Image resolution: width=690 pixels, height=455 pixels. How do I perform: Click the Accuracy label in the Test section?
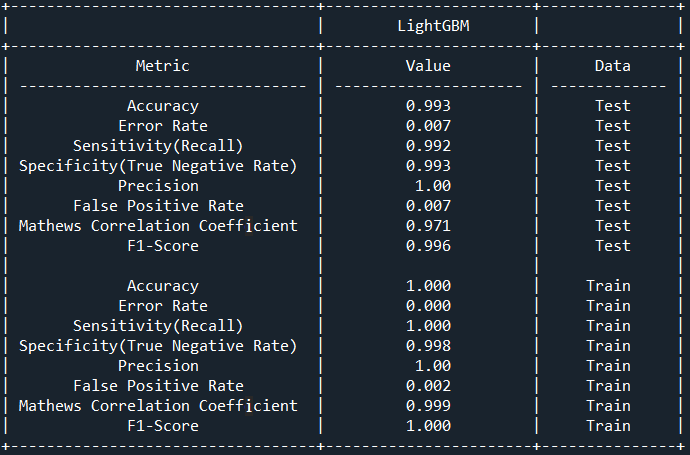(x=162, y=106)
